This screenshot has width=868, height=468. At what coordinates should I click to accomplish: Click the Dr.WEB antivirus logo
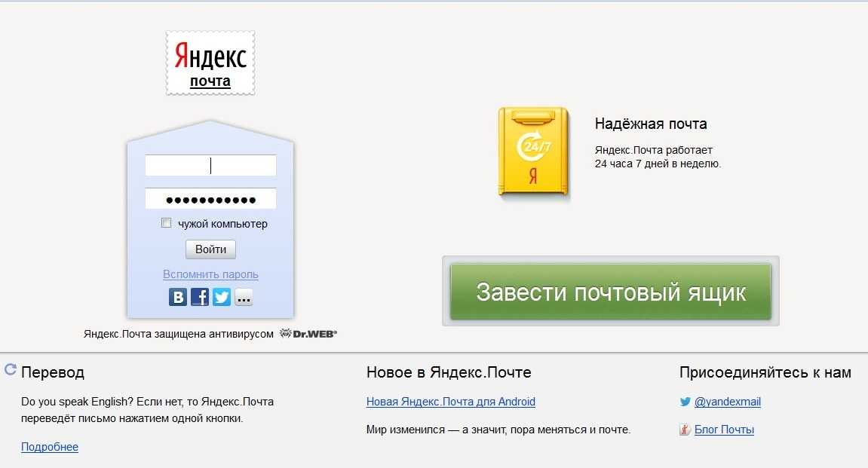[x=308, y=334]
